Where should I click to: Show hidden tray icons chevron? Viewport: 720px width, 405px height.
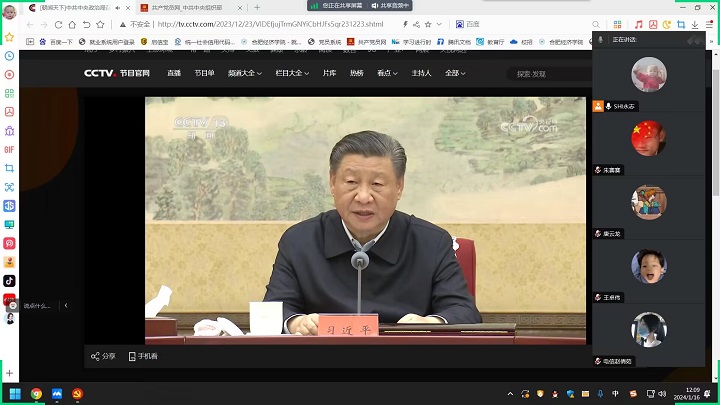510,394
